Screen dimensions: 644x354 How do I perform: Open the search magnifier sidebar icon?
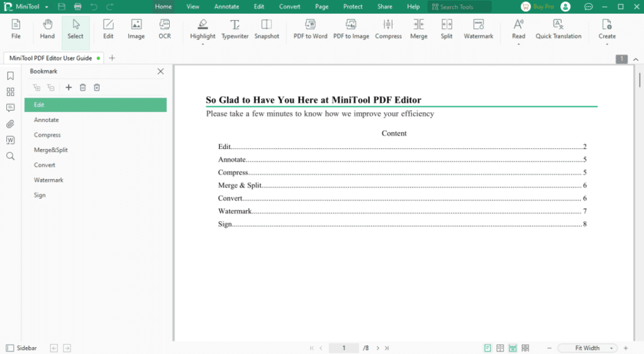pyautogui.click(x=10, y=156)
